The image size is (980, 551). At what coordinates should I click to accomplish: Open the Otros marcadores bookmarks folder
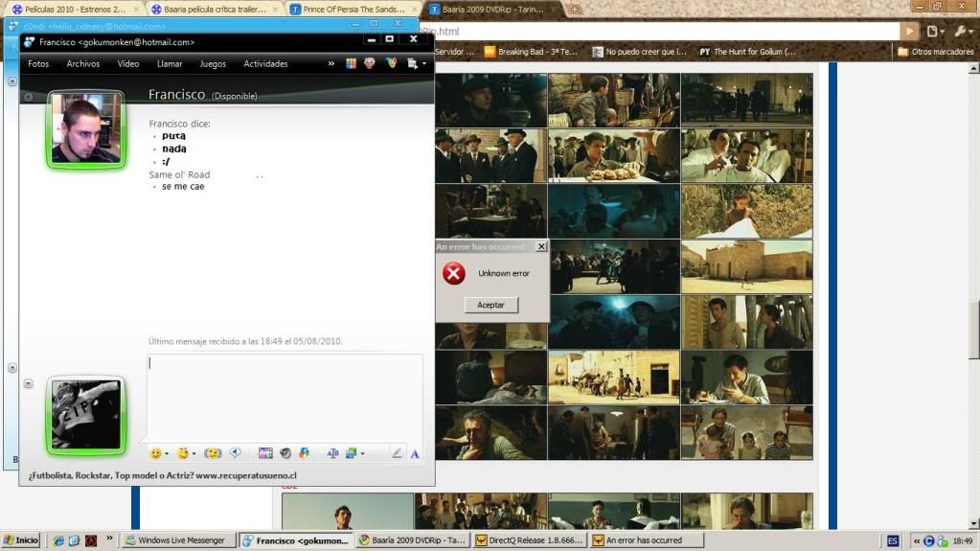click(x=935, y=52)
